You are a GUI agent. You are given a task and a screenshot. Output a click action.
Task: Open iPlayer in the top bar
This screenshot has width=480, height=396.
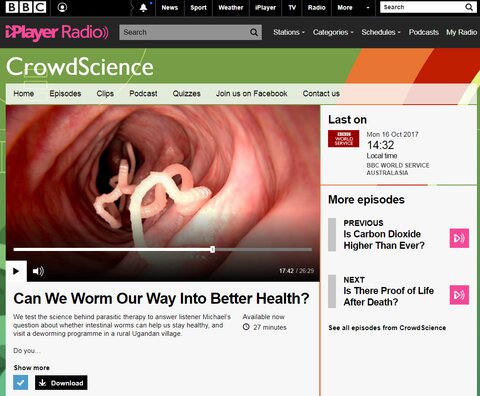(x=265, y=7)
